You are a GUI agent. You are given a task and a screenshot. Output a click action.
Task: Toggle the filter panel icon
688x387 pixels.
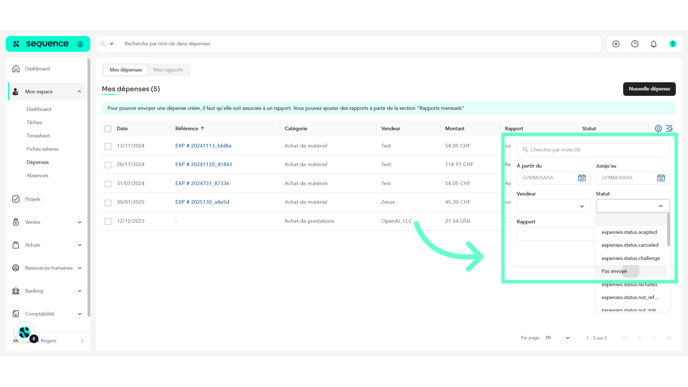pos(669,129)
